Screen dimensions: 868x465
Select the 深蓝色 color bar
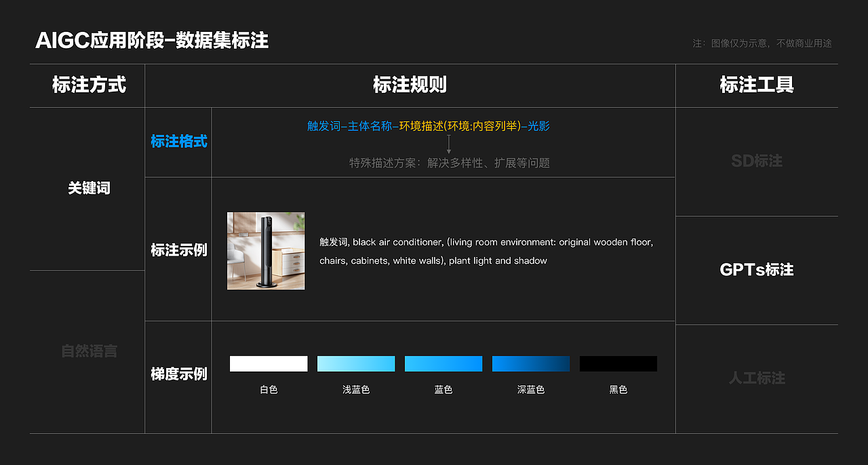(x=530, y=363)
